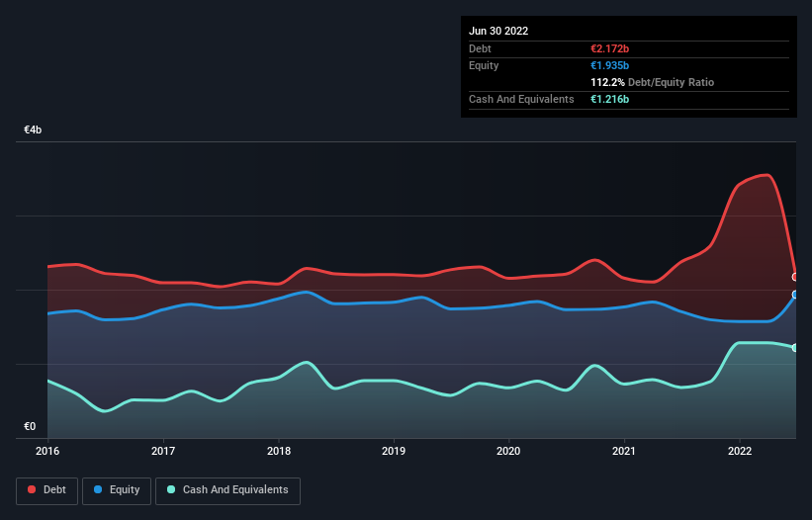Click the 112.2% Debt/Equity Ratio text
The width and height of the screenshot is (812, 520).
tap(653, 82)
